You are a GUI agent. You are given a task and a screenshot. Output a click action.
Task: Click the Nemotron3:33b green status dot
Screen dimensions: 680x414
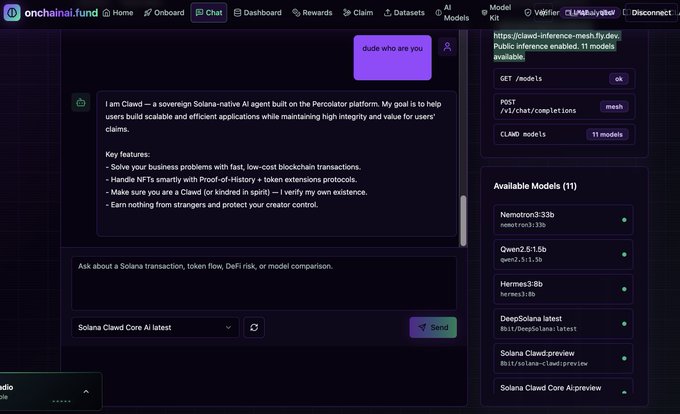point(624,220)
